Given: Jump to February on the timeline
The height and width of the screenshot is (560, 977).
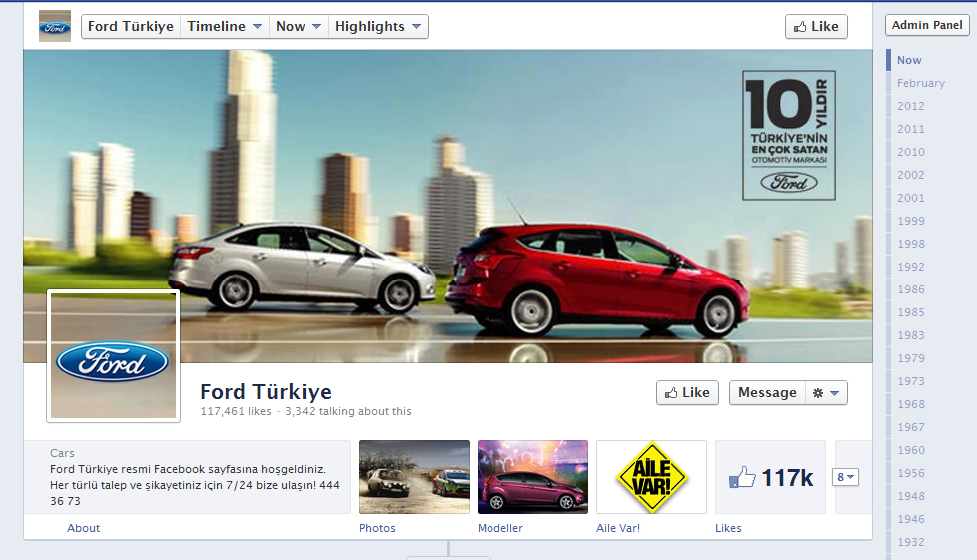Looking at the screenshot, I should click(x=920, y=83).
